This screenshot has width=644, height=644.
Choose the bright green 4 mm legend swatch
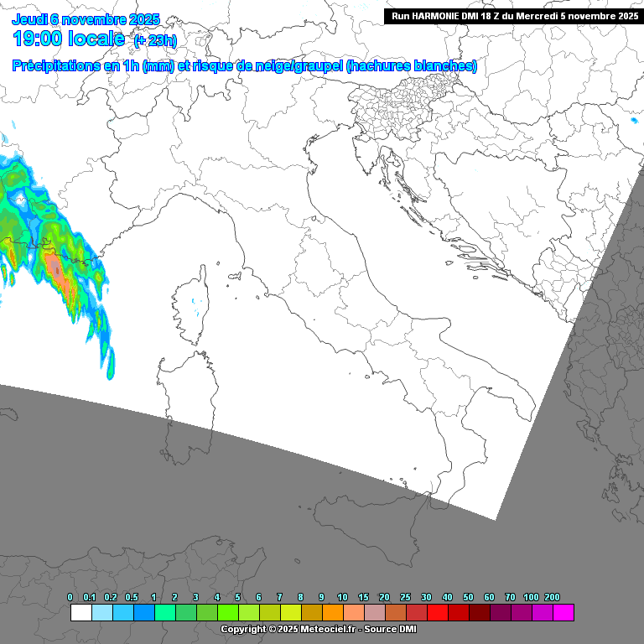pyautogui.click(x=228, y=613)
